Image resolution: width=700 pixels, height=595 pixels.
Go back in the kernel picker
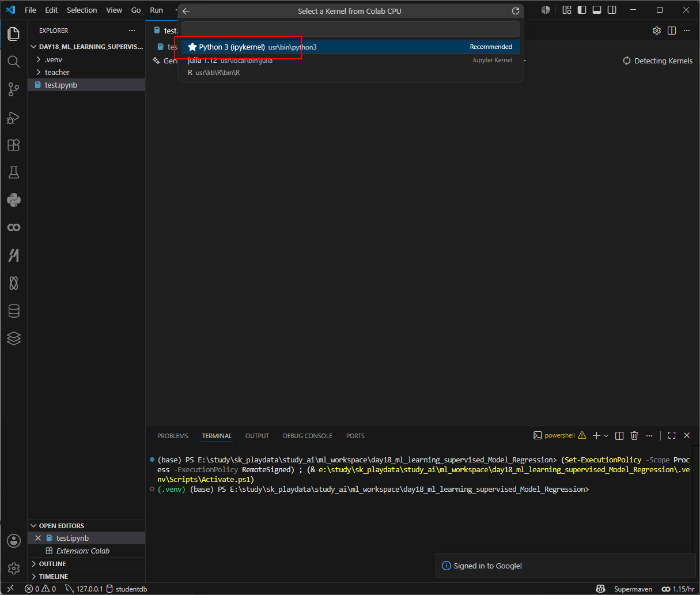click(186, 11)
